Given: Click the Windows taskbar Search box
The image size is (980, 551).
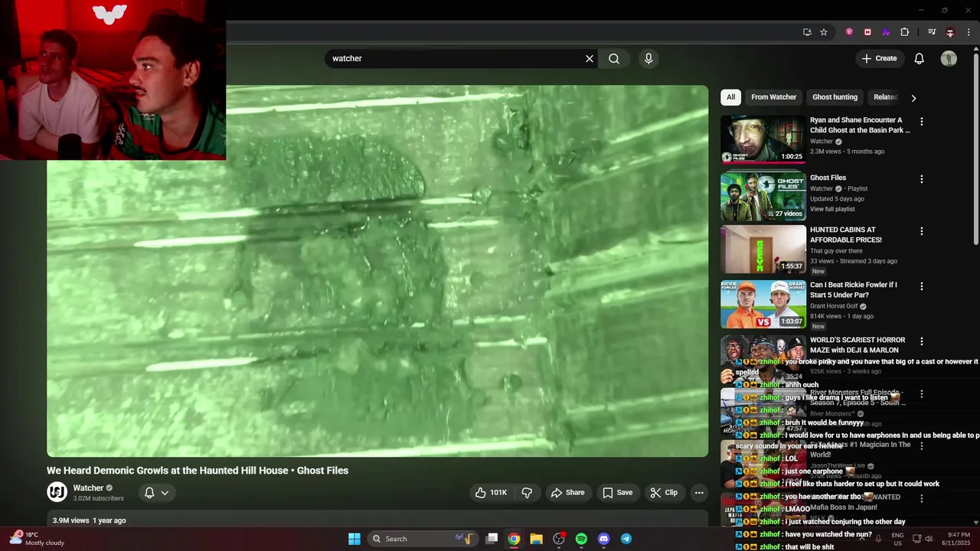Looking at the screenshot, I should tap(423, 539).
